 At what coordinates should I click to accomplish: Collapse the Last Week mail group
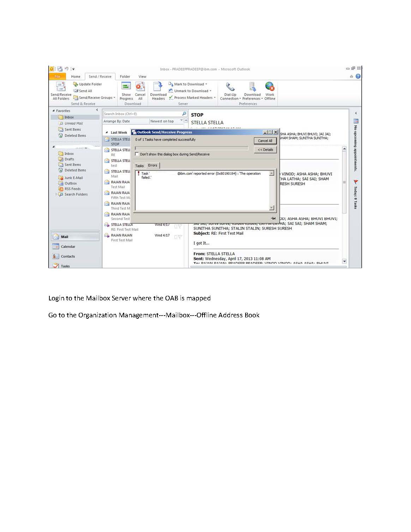click(x=107, y=133)
